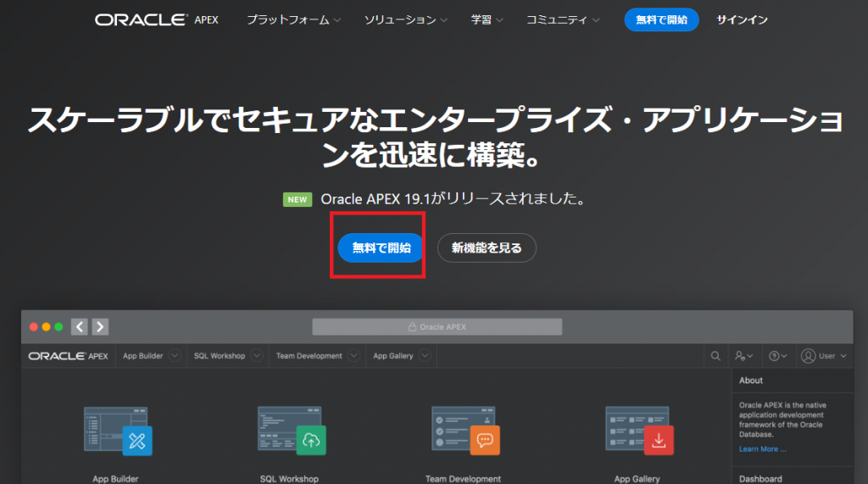Click the Team Development label under its icon
Screen dimensions: 868x484
(463, 479)
